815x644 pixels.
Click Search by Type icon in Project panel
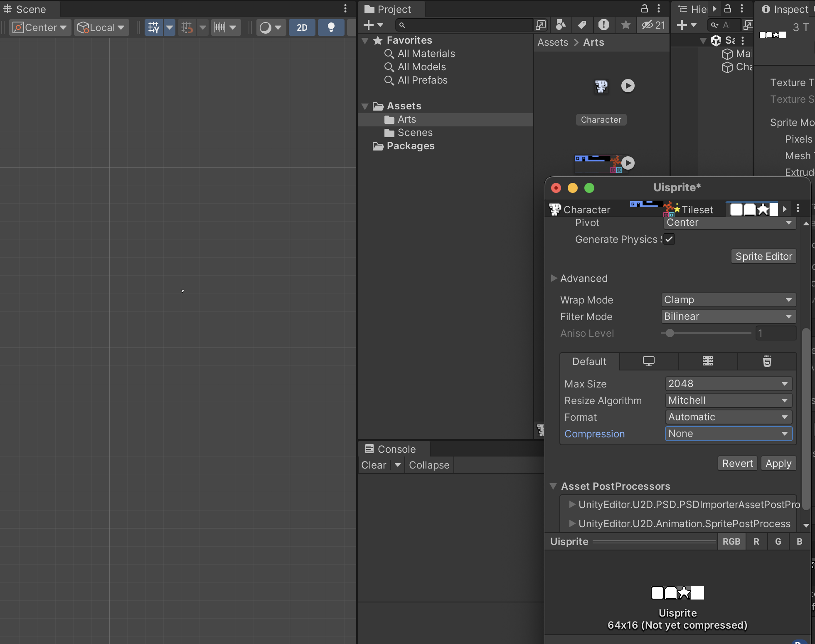(561, 25)
